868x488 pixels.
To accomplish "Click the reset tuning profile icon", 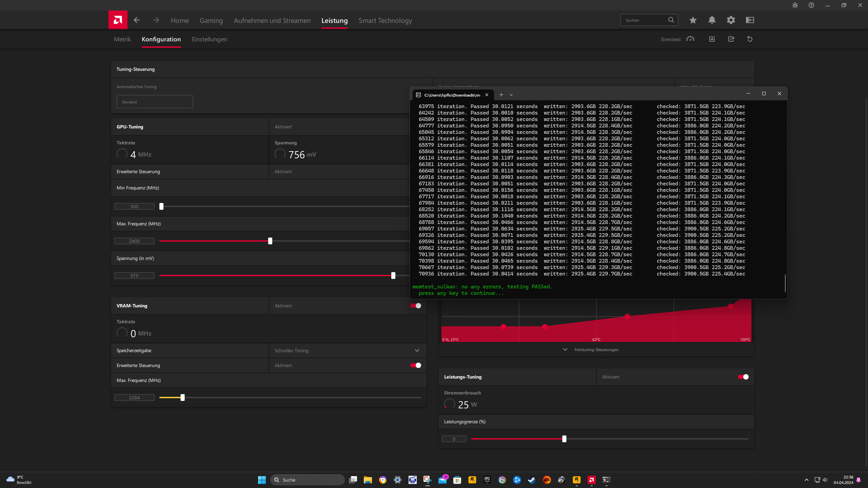I will pyautogui.click(x=750, y=39).
